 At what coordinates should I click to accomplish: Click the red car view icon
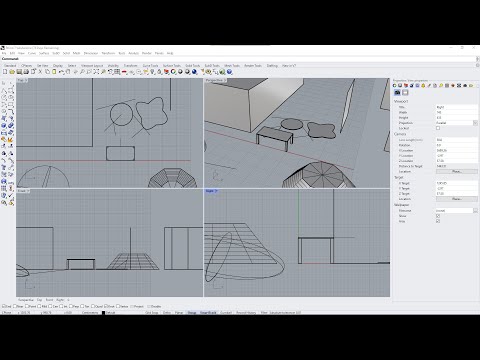124,72
